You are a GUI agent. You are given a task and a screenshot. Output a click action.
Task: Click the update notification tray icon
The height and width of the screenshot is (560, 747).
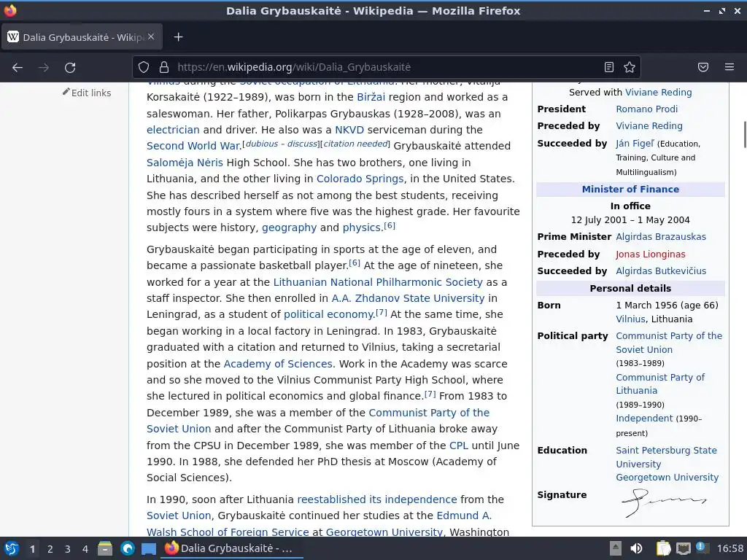[701, 548]
